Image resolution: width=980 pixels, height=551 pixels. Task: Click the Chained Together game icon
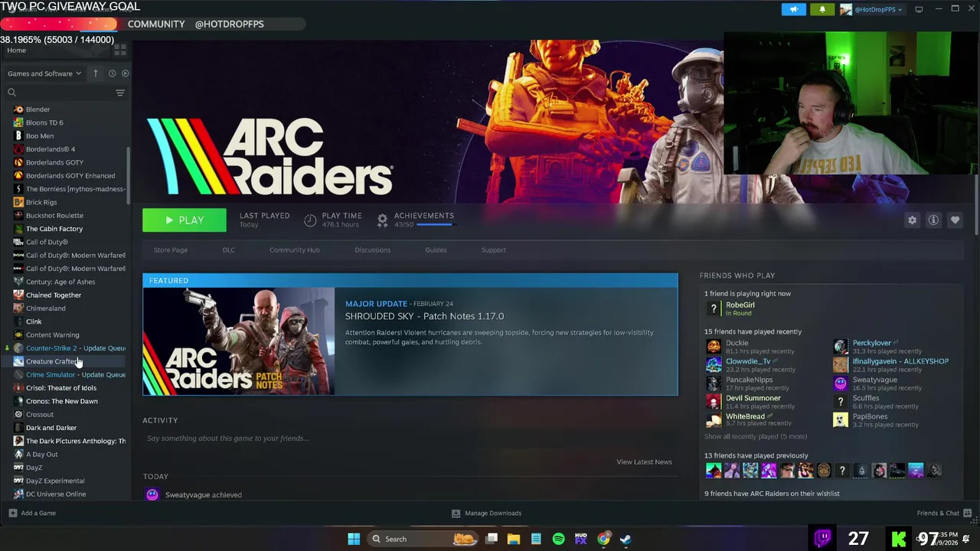tap(18, 295)
